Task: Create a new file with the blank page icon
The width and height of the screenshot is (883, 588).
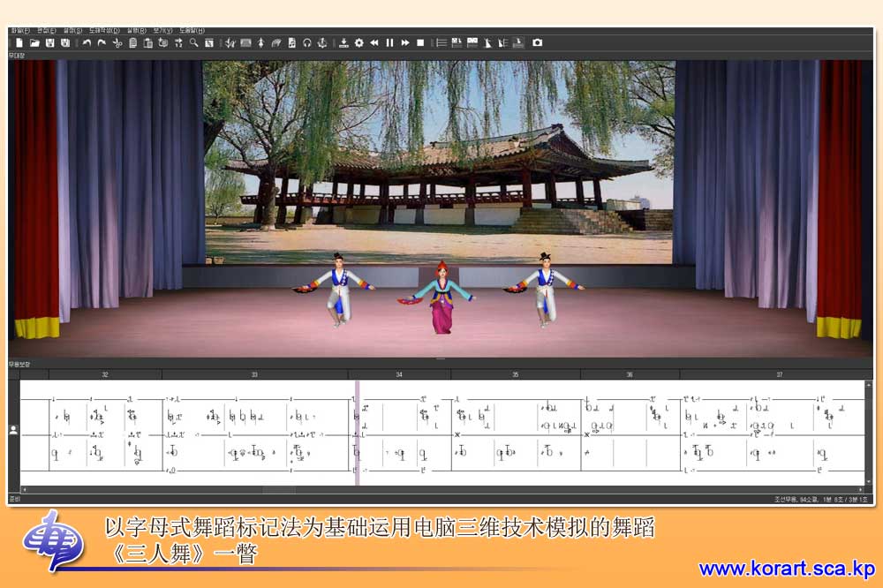Action: (x=19, y=42)
